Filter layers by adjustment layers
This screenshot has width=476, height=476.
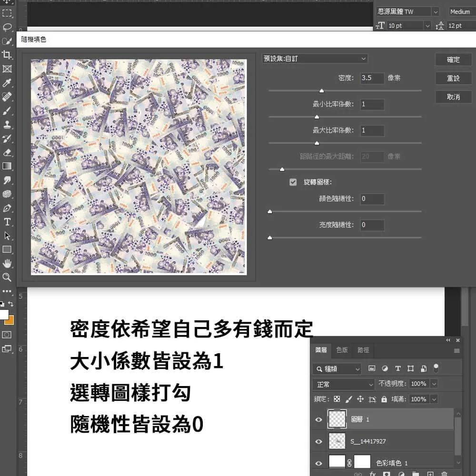point(385,368)
